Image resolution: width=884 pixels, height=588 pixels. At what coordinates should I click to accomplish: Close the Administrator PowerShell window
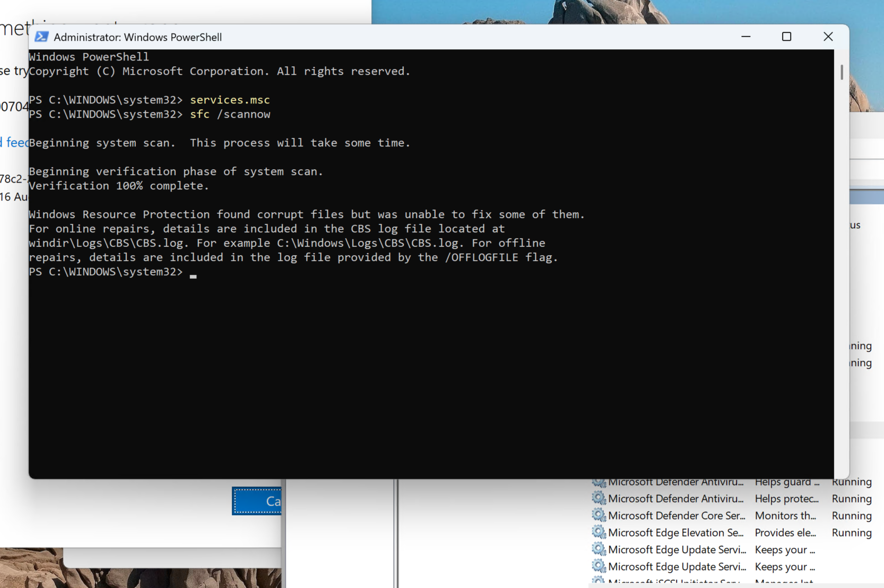click(x=828, y=37)
